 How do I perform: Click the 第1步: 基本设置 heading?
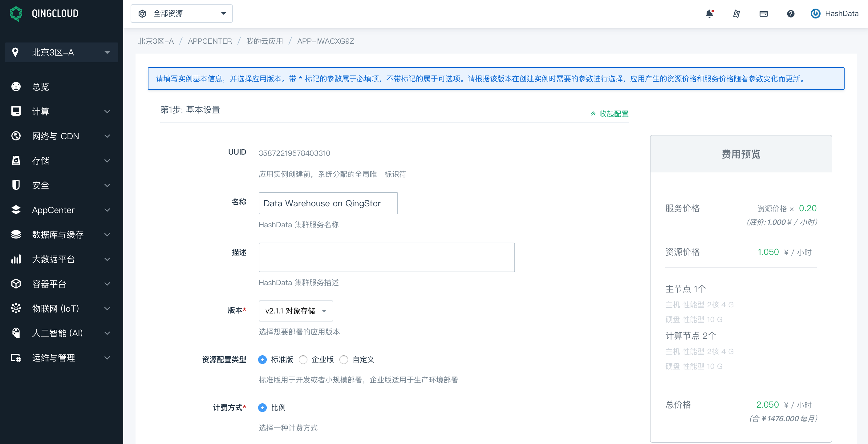tap(190, 110)
